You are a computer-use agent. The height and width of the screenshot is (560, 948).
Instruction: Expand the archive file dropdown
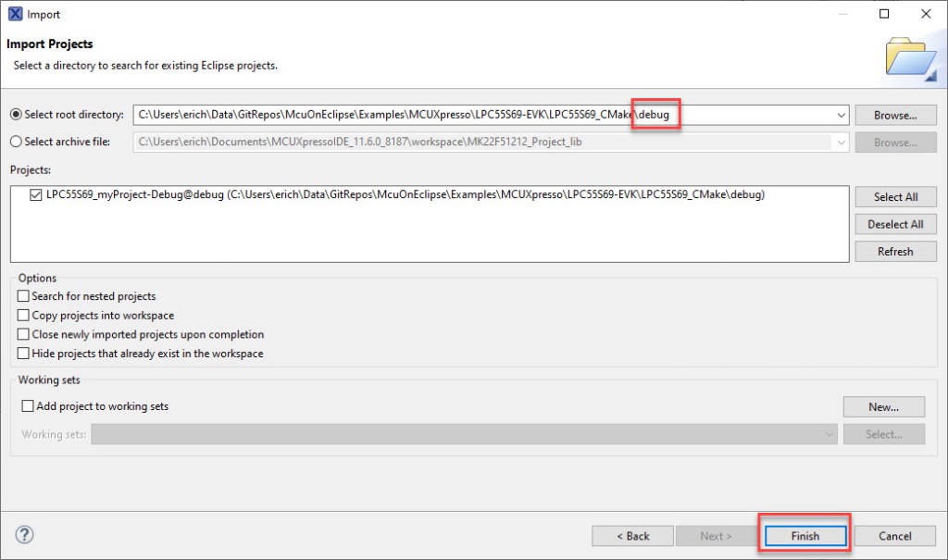coord(842,142)
